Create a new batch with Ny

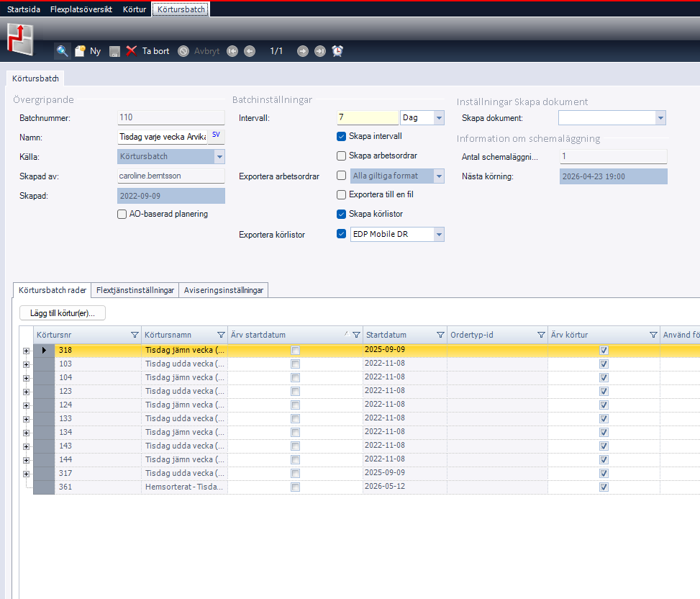click(x=88, y=51)
